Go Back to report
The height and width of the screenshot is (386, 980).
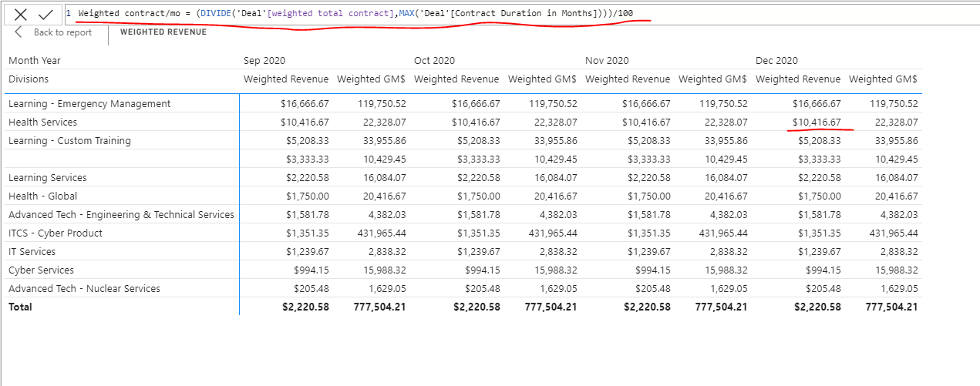(62, 32)
